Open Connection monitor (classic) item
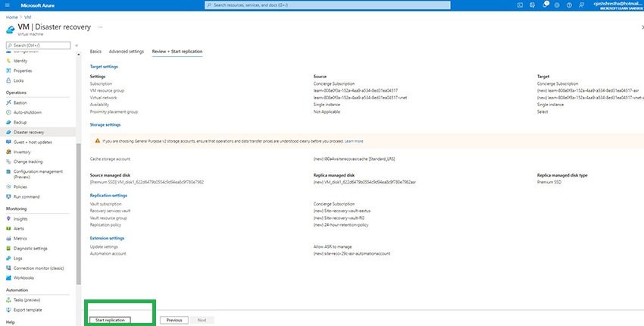Screen dimensions: 644x326 pos(38,268)
